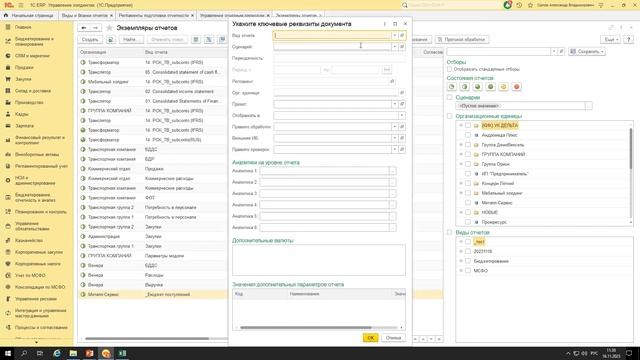Open selection icon for Проект field
Screen dimensions: 640x360
402,104
